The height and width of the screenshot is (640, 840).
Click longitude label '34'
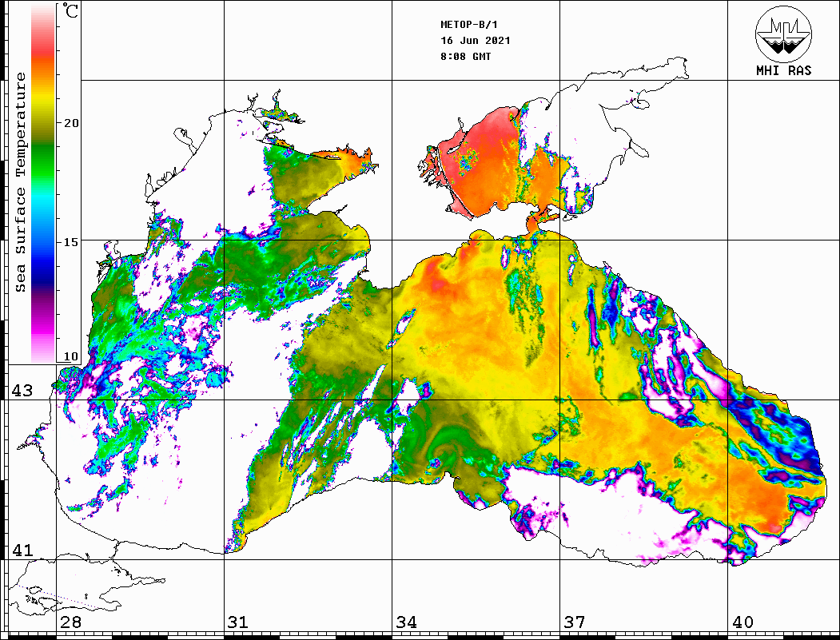[406, 622]
